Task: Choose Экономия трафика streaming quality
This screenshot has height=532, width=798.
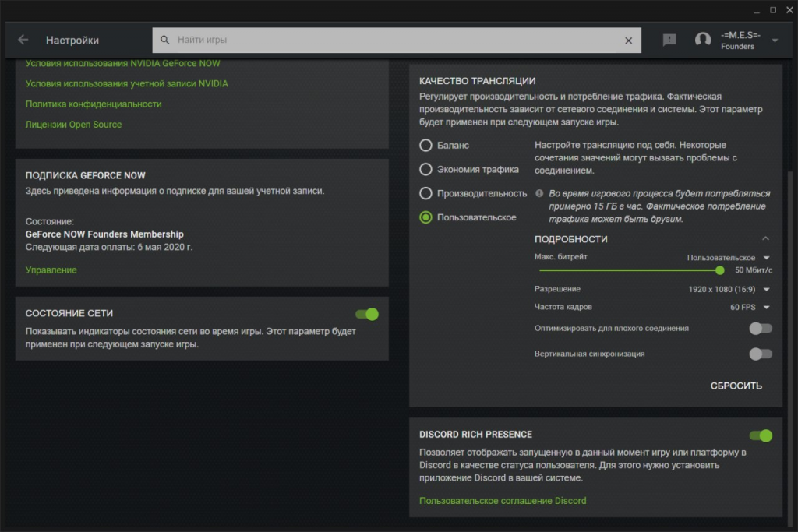Action: [426, 169]
